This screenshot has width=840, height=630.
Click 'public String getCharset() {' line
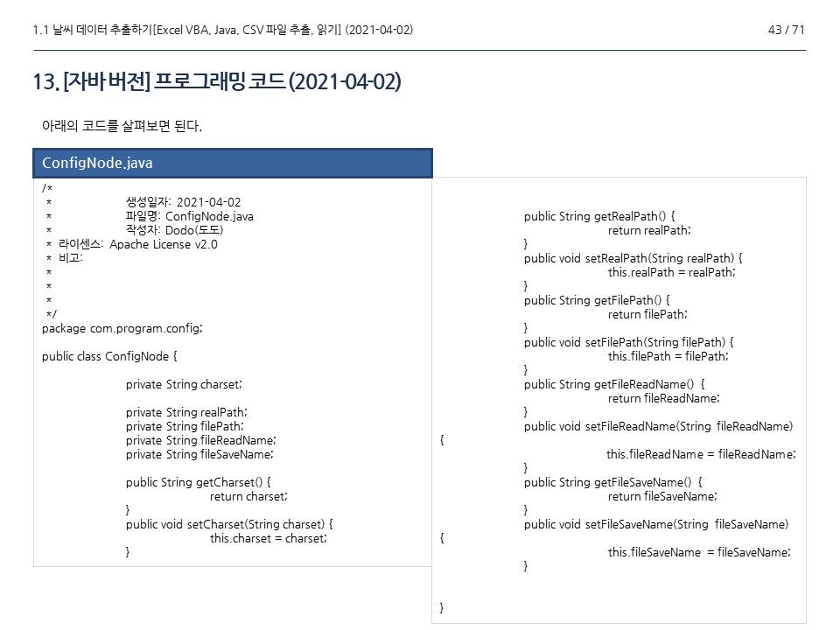pyautogui.click(x=199, y=482)
